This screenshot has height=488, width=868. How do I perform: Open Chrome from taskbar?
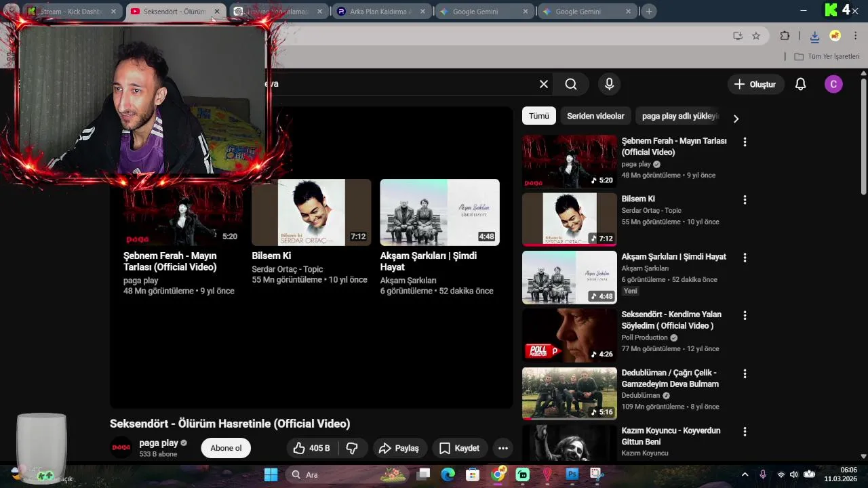(x=498, y=474)
